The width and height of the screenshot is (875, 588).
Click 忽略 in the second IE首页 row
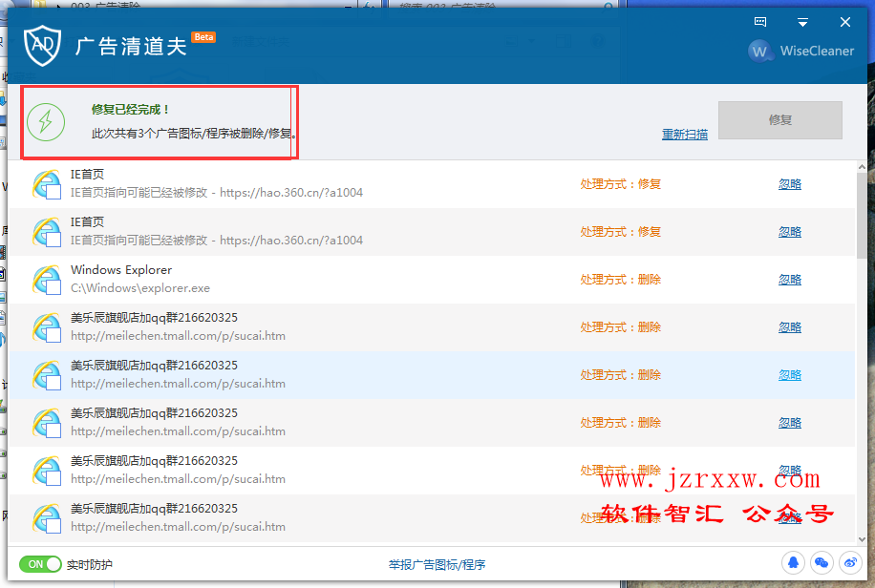[790, 232]
